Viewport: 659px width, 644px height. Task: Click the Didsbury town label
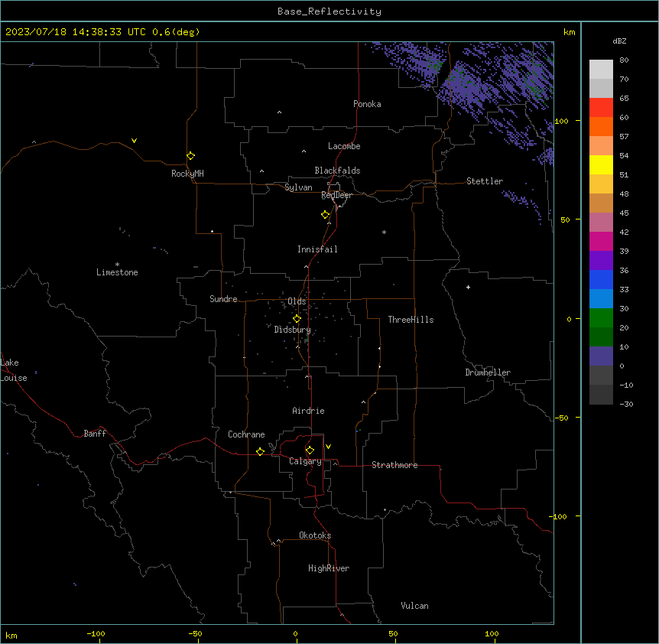point(293,330)
